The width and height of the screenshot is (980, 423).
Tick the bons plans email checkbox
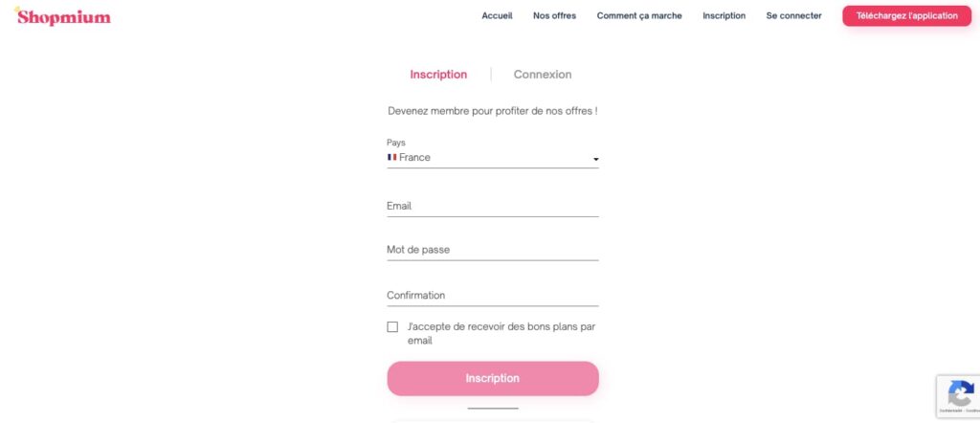click(392, 327)
